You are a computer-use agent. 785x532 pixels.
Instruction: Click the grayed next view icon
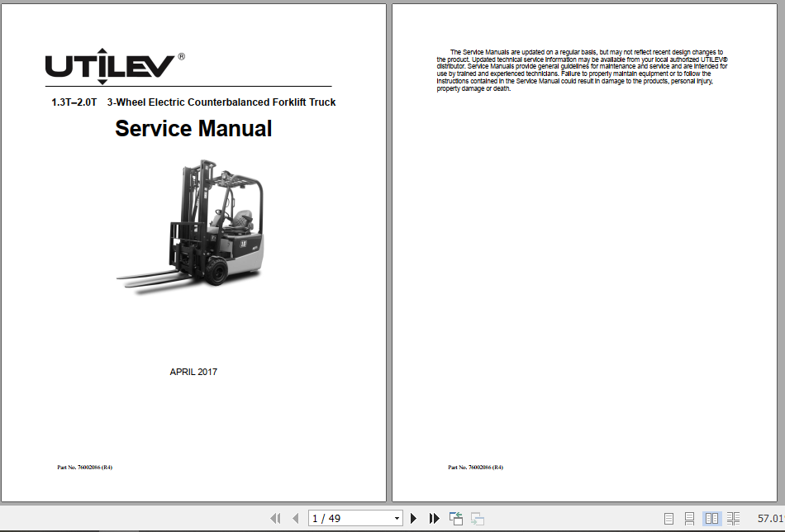click(x=478, y=519)
